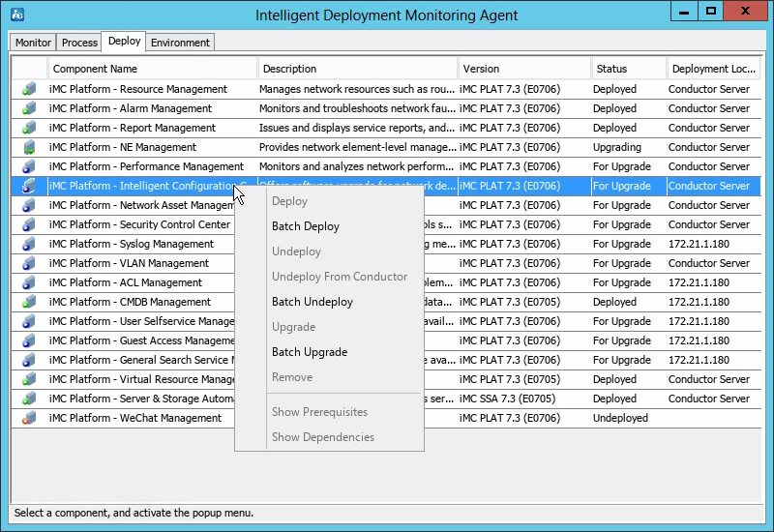
Task: Click Deployed status of Virtual Resource Management
Action: 614,379
